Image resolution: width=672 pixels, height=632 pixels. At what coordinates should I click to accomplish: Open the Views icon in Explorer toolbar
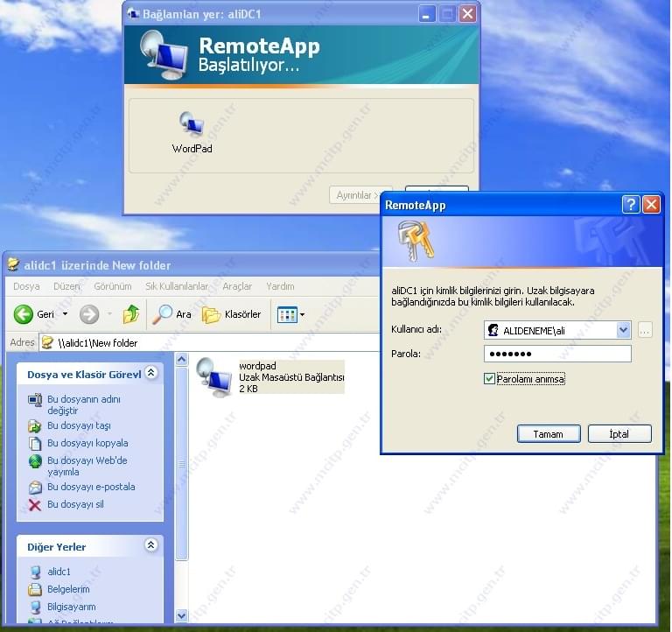point(287,315)
